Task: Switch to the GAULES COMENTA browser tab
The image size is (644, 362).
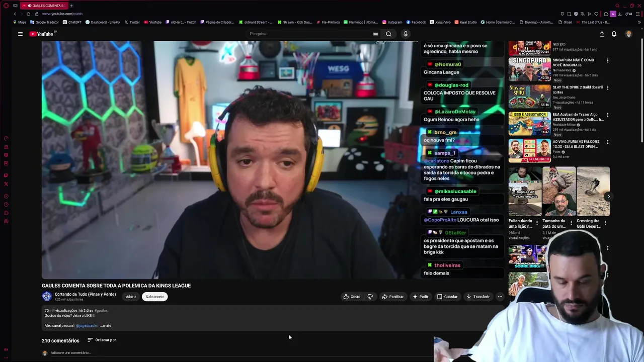Action: pyautogui.click(x=44, y=6)
